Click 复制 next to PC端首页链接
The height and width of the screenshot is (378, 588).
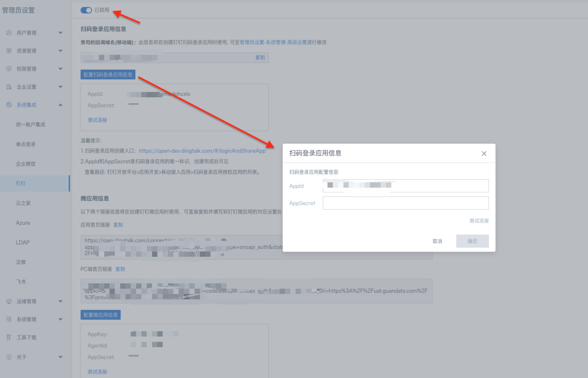click(120, 269)
